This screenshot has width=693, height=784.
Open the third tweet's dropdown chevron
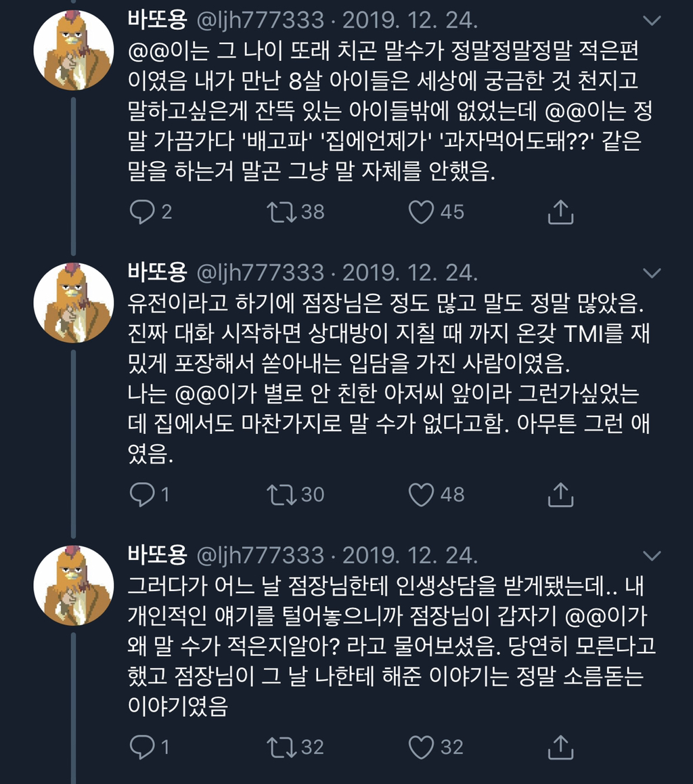(652, 556)
